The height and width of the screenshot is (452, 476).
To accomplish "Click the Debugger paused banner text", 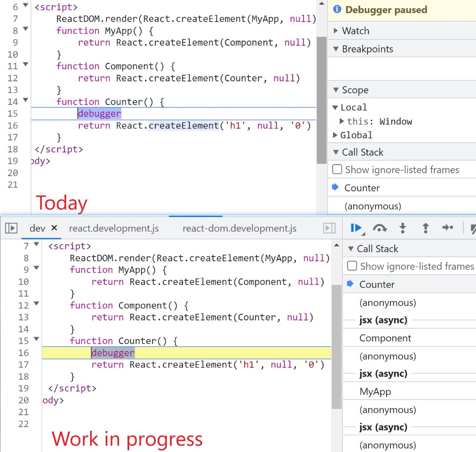I will tap(386, 10).
